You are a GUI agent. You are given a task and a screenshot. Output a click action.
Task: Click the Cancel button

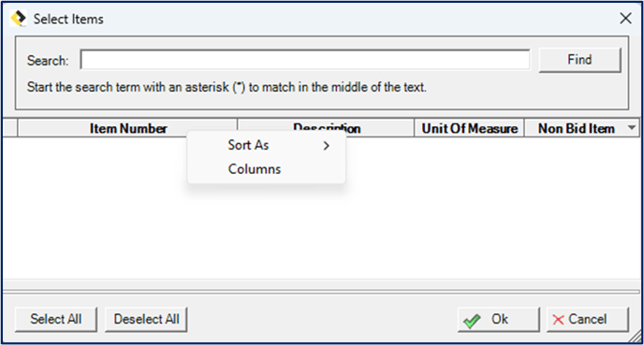tap(587, 319)
